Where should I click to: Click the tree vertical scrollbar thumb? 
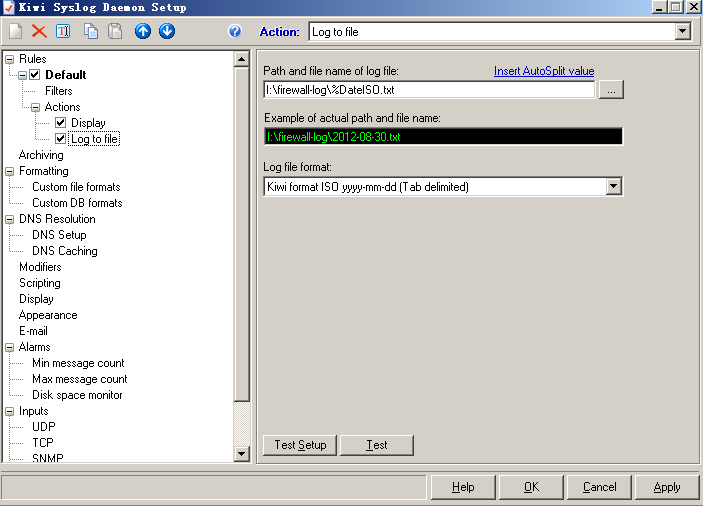click(x=242, y=234)
